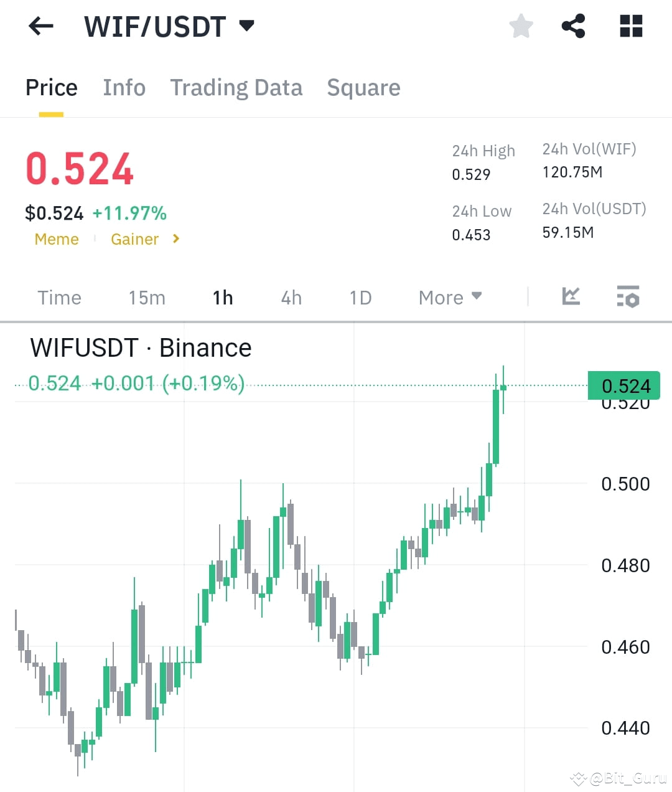Open chart display settings icon
The width and height of the screenshot is (672, 792).
pos(628,297)
